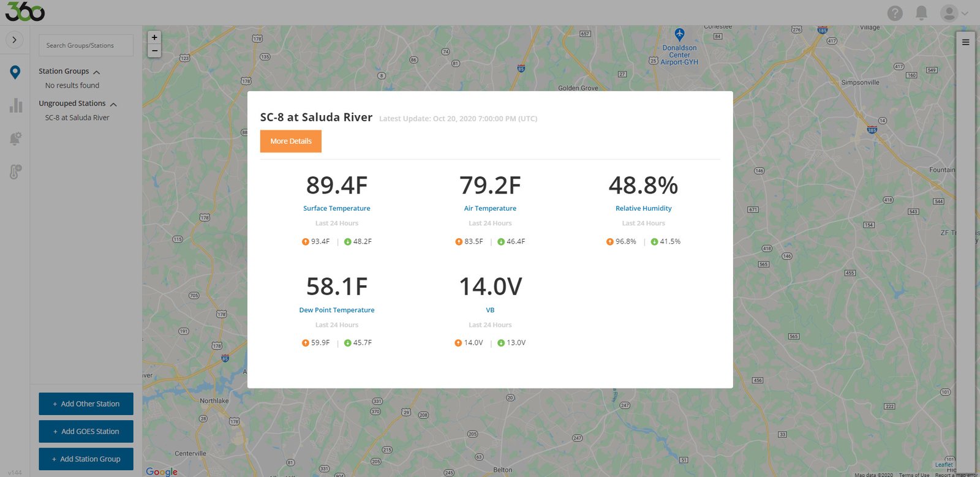Open the map hamburger menu icon
Viewport: 980px width, 477px height.
[966, 42]
